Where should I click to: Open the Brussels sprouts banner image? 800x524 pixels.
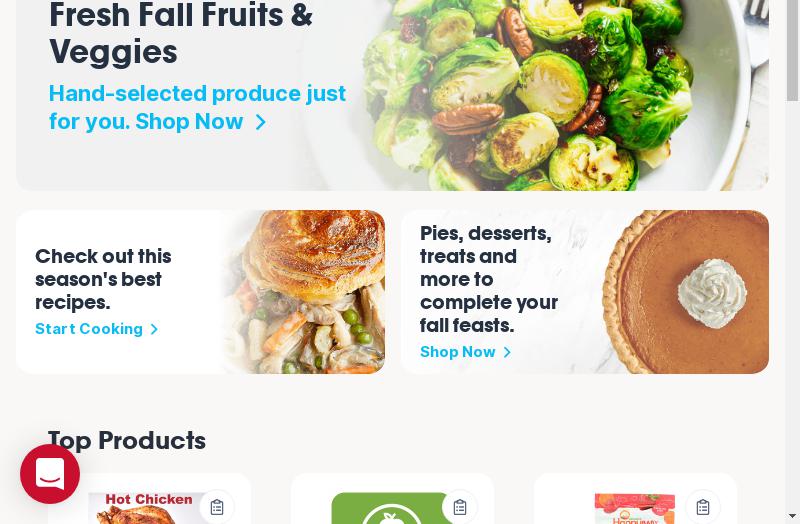561,95
